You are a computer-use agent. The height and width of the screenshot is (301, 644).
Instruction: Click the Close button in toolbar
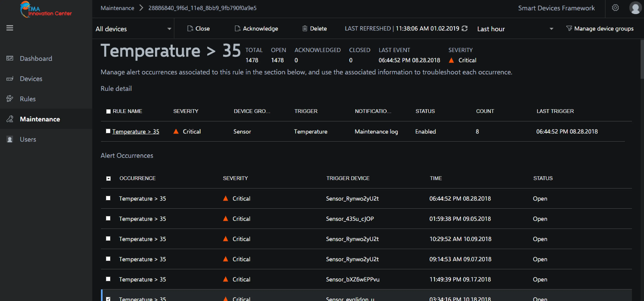click(x=199, y=29)
